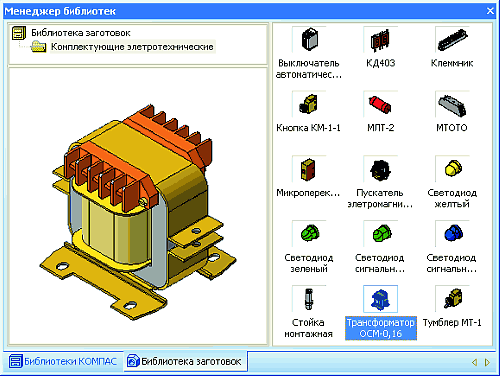This screenshot has width=500, height=376.
Task: Click the right tab scroll arrow
Action: pos(487,362)
